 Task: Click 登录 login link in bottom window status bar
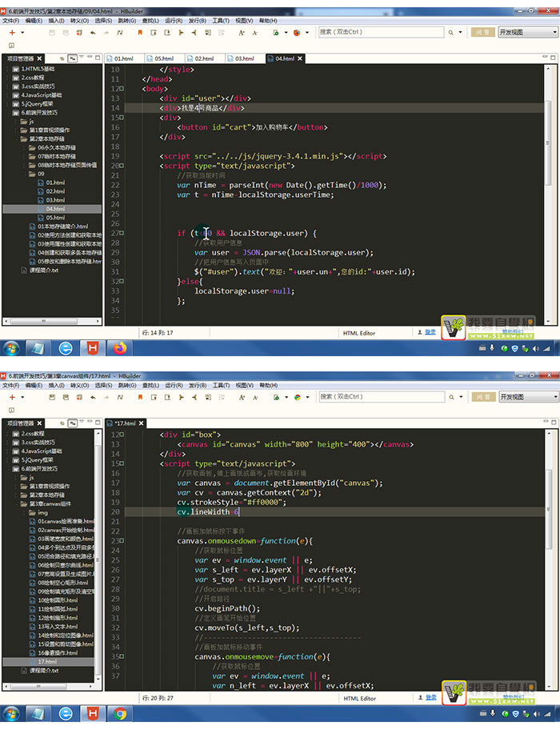pos(430,697)
